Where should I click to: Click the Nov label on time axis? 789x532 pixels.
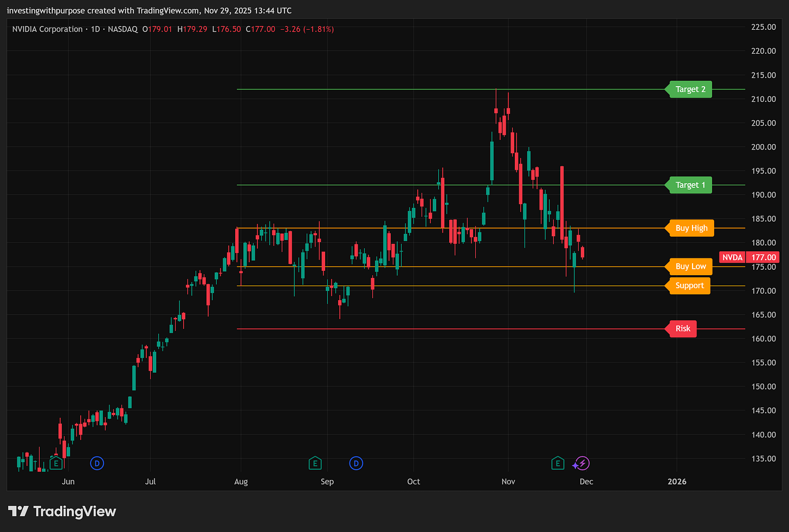508,482
